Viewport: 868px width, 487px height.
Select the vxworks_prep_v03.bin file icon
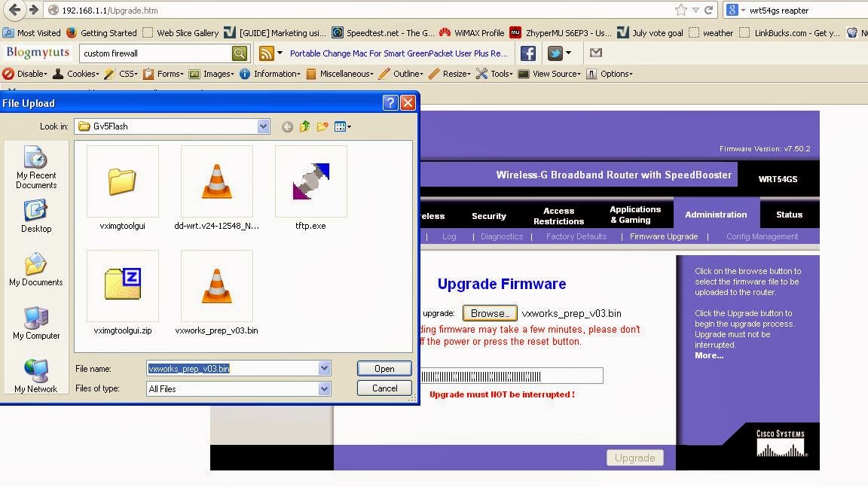coord(216,286)
